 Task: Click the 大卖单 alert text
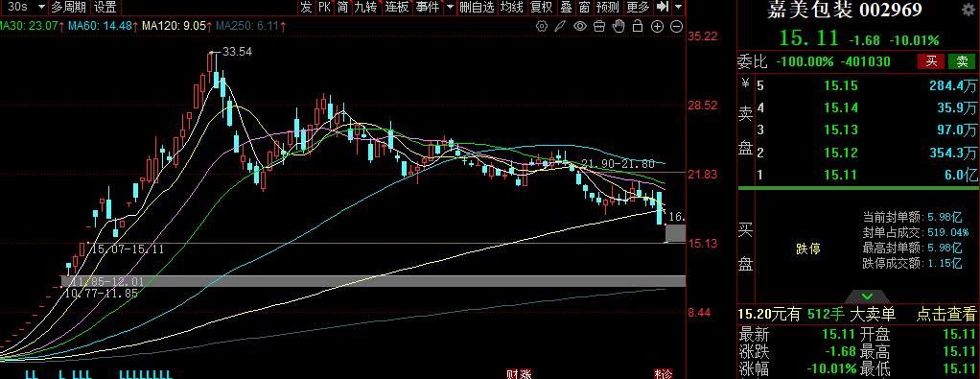pos(874,314)
